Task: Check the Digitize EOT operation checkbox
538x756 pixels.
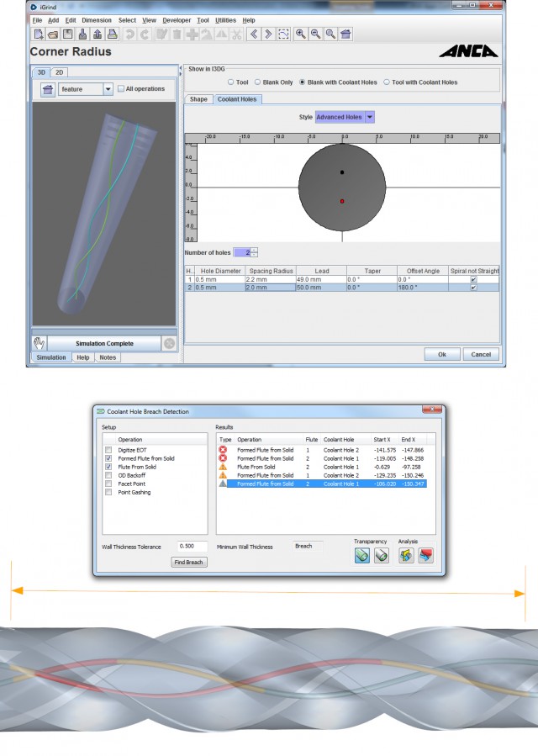Action: click(x=108, y=450)
